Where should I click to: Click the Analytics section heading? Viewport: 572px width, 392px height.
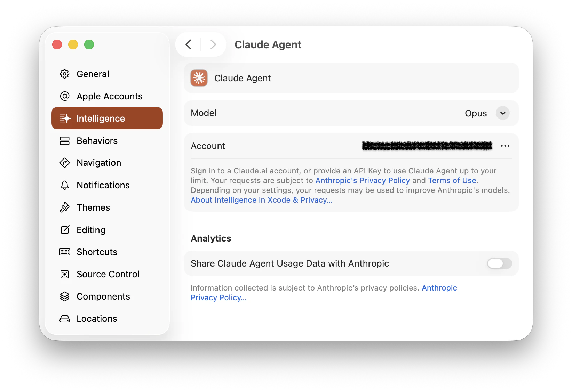click(211, 238)
